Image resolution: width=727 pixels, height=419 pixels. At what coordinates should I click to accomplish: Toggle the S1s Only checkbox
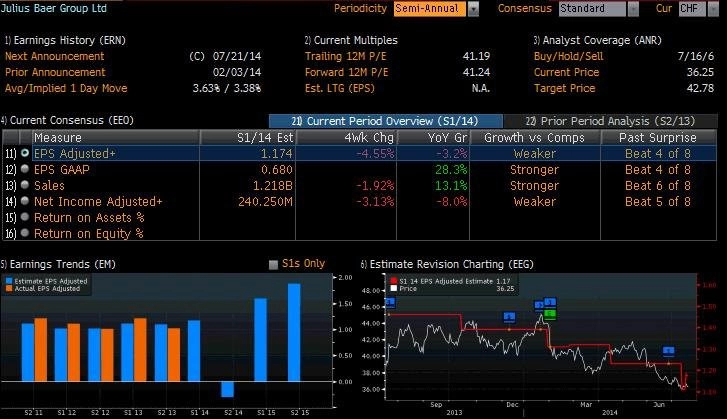(x=274, y=264)
